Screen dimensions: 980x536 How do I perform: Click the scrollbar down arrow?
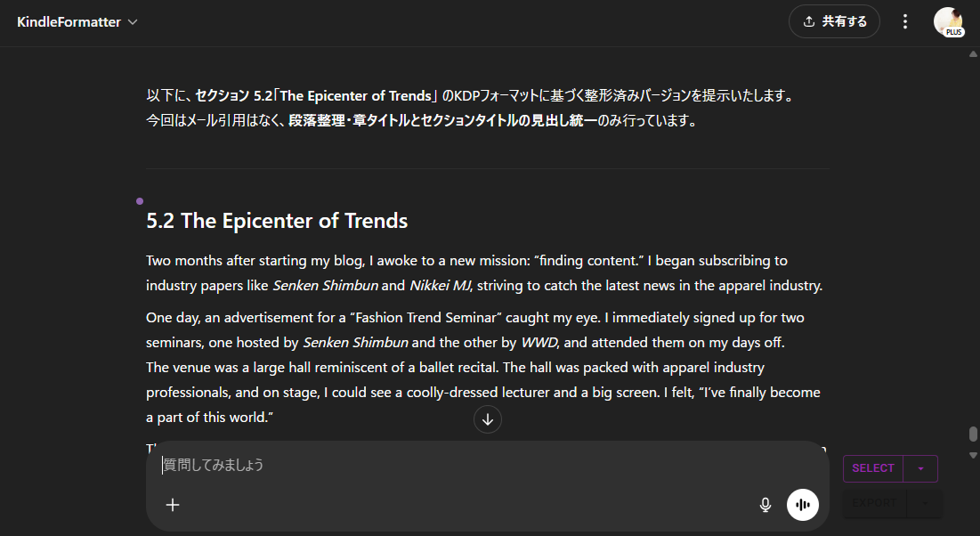[x=973, y=456]
